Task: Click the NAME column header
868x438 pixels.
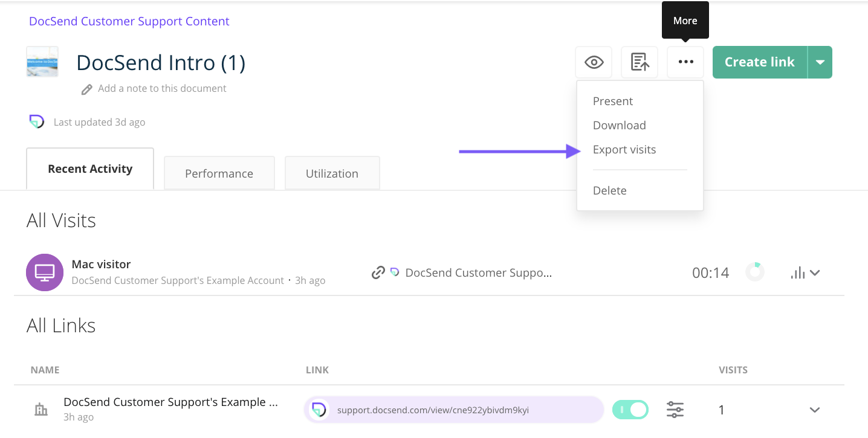Action: pyautogui.click(x=45, y=370)
